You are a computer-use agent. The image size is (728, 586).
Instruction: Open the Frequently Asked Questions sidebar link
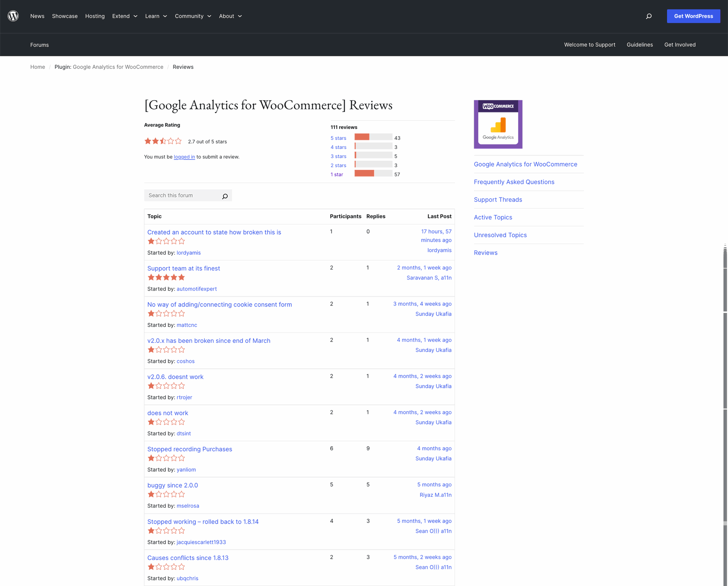pyautogui.click(x=514, y=182)
